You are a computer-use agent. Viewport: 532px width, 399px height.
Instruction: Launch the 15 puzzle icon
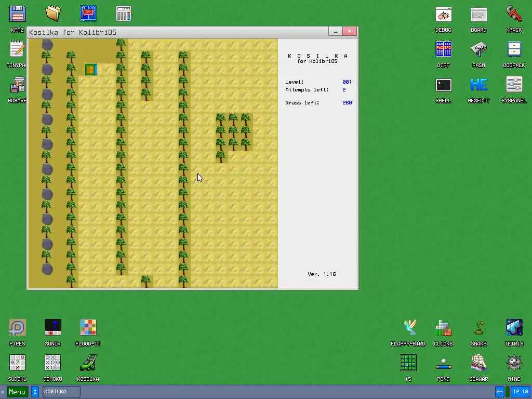click(x=408, y=363)
